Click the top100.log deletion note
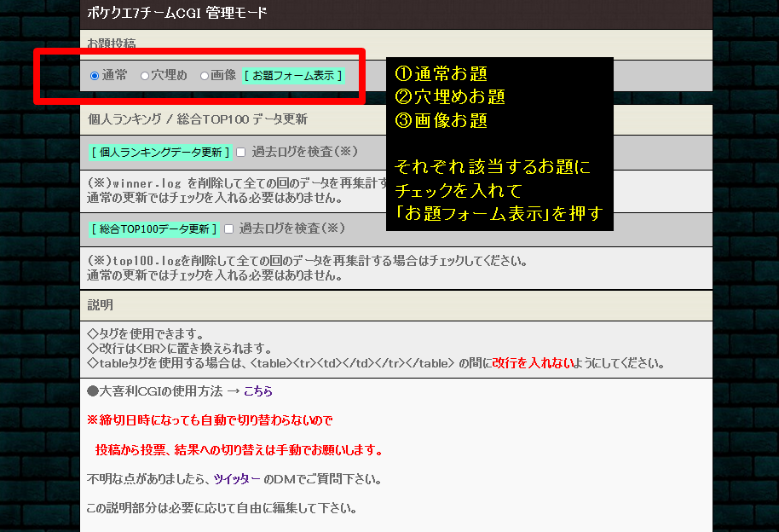Screen dimensions: 779x532 (307, 268)
